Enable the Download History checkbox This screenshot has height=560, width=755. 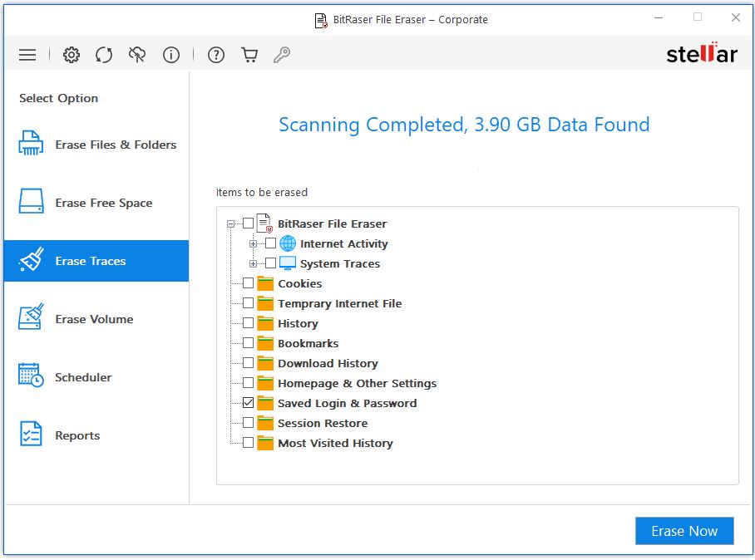[248, 363]
